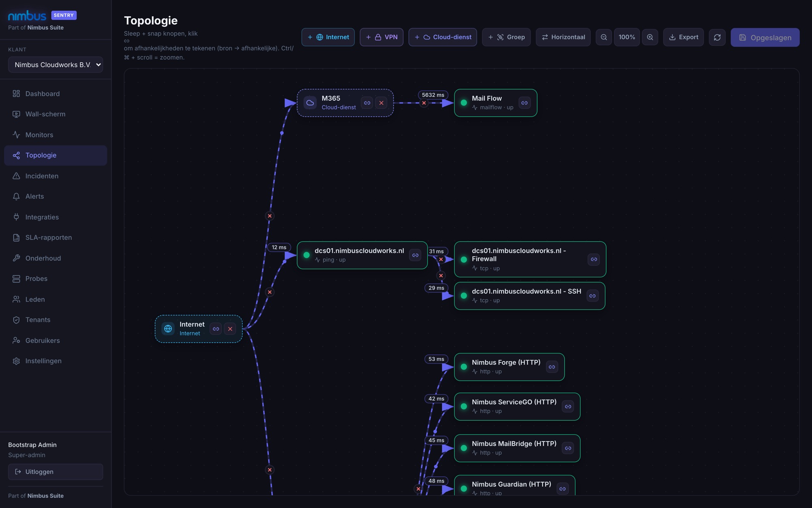Remove the edge from dcs01 to the Firewall node
Screen dimensions: 812x508
pyautogui.click(x=441, y=259)
